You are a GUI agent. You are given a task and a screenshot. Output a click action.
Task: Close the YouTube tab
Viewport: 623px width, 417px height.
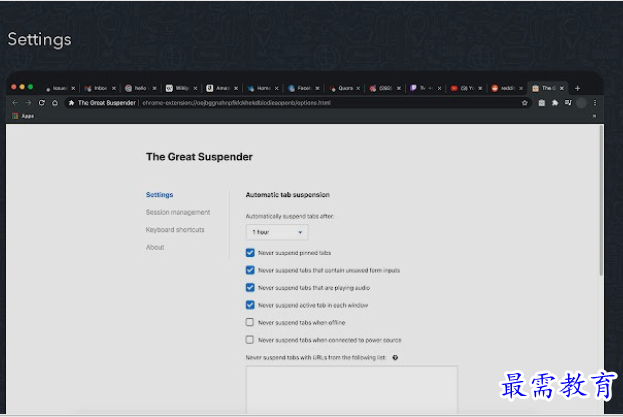coord(480,88)
